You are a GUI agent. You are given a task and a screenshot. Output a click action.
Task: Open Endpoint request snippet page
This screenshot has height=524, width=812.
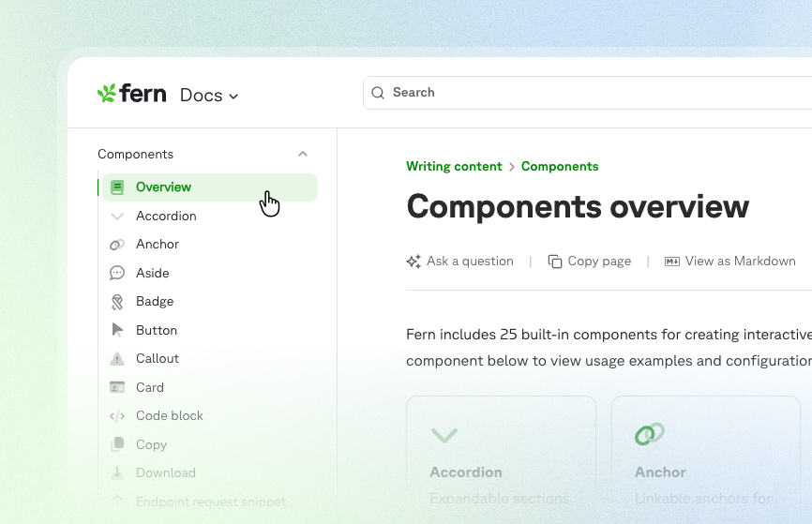pos(211,502)
